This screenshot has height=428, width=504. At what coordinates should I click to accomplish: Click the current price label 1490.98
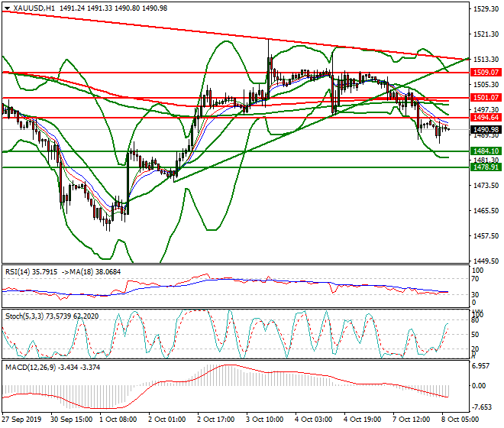486,130
